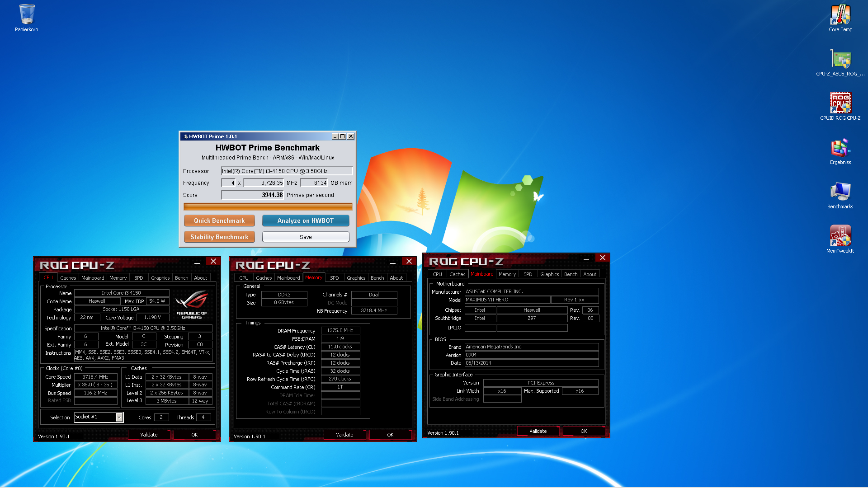Open the Core Temp desktop icon
The image size is (868, 488).
click(x=840, y=18)
